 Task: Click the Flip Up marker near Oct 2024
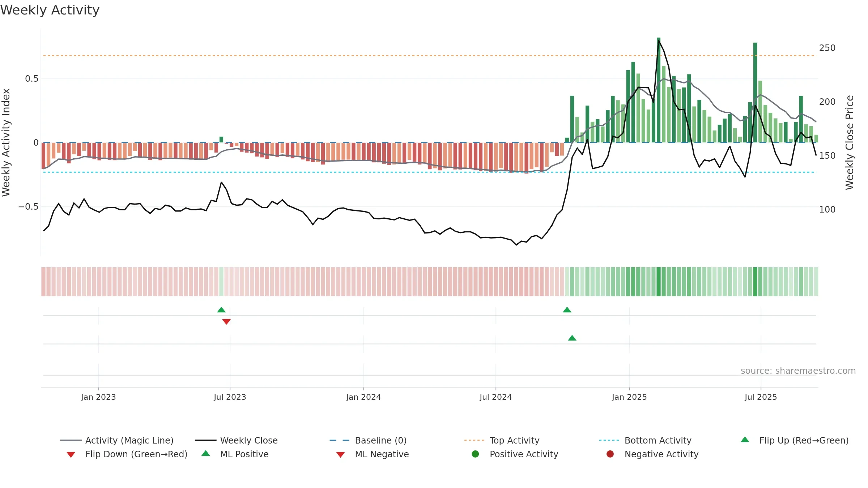click(567, 310)
